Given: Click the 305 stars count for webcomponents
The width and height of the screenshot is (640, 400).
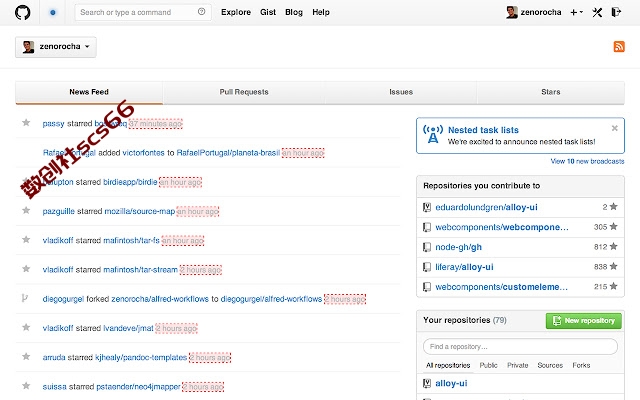Looking at the screenshot, I should [x=606, y=227].
